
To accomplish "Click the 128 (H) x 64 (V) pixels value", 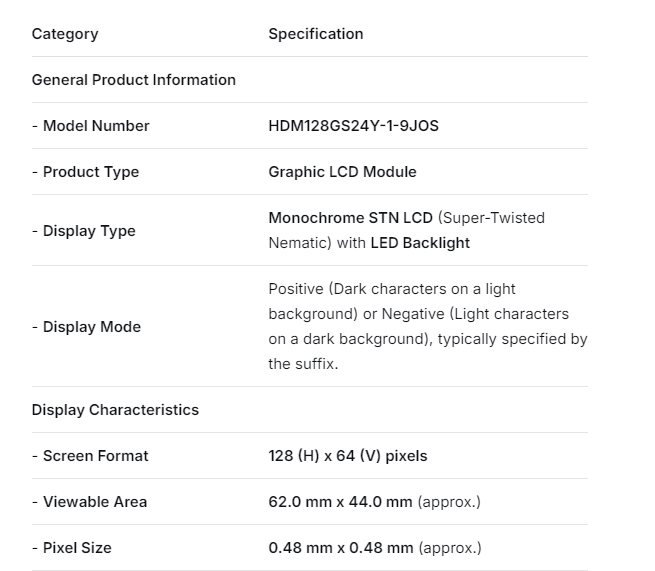I will 347,456.
